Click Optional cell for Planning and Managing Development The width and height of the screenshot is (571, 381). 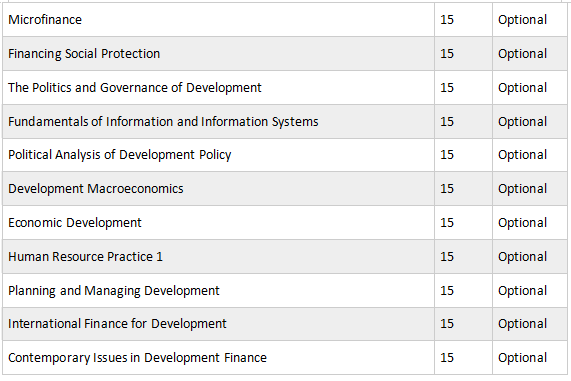(x=530, y=291)
